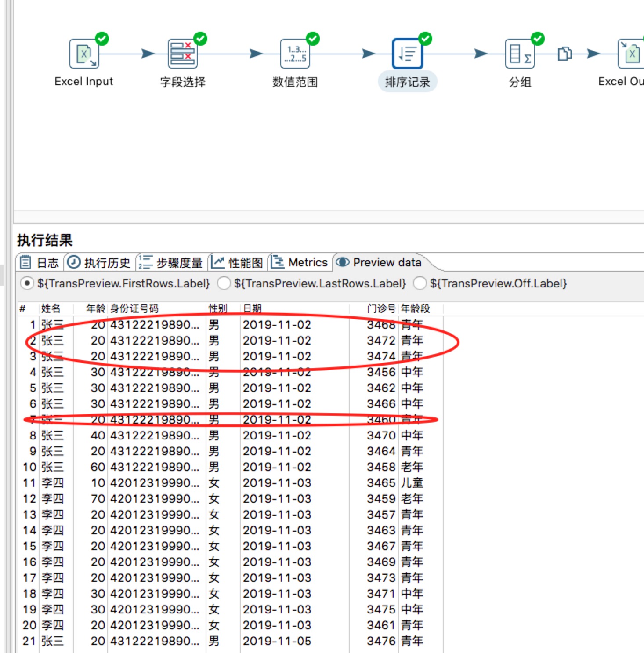644x653 pixels.
Task: Click 门诊号 cell 3470
Action: (381, 435)
